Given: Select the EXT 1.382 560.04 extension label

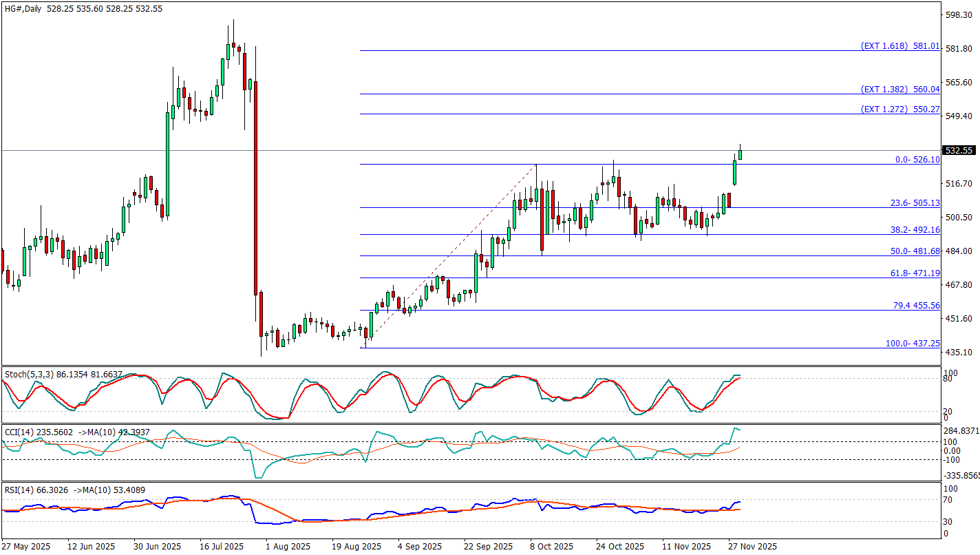Looking at the screenshot, I should click(899, 90).
